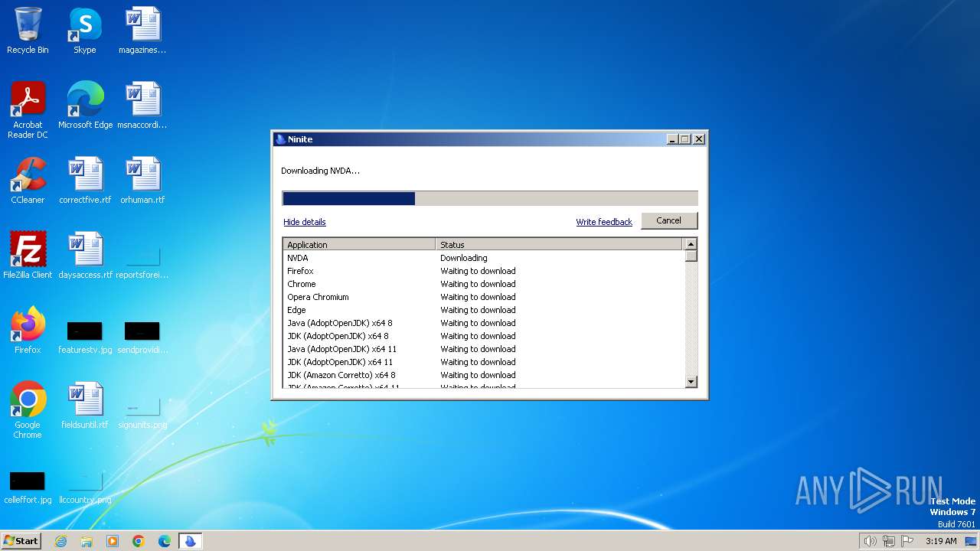Open Internet Explorer from the taskbar
980x551 pixels.
pos(60,541)
